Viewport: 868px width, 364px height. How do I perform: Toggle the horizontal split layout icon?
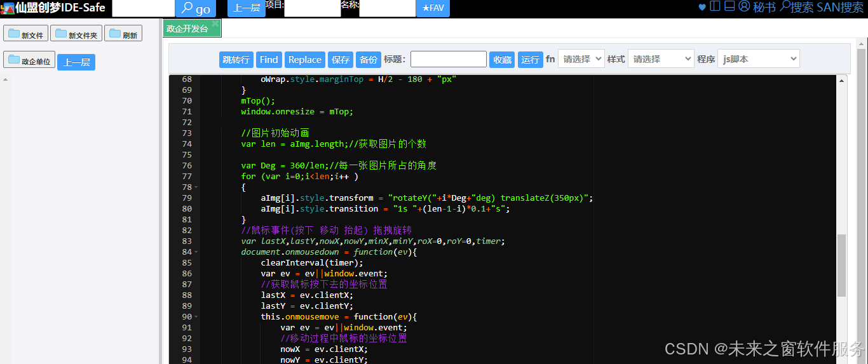click(x=729, y=6)
